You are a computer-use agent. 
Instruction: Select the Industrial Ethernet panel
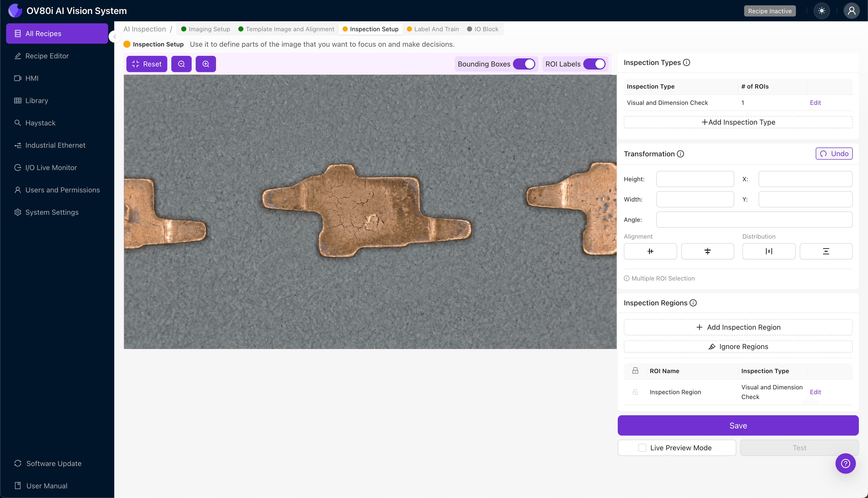click(x=55, y=145)
